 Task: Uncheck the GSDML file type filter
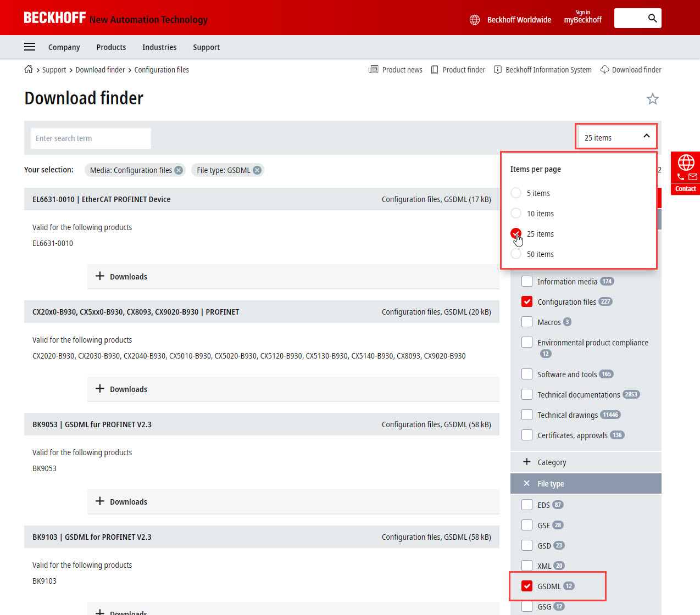[x=527, y=586]
